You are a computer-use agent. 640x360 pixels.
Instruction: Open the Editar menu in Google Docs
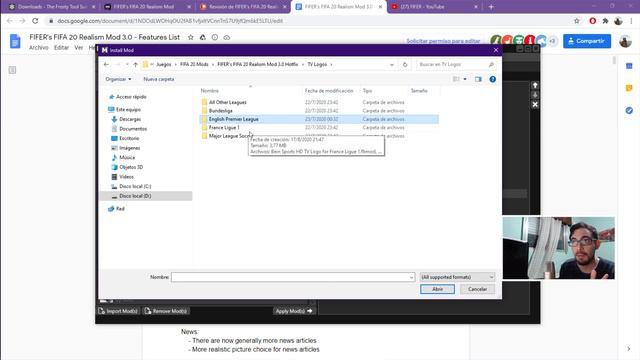[61, 48]
